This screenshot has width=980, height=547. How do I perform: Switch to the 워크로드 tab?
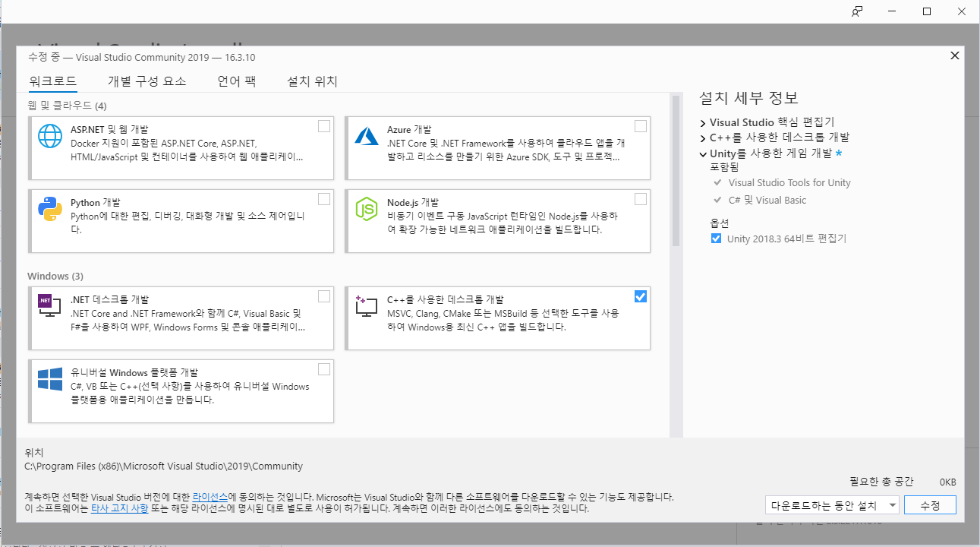53,81
